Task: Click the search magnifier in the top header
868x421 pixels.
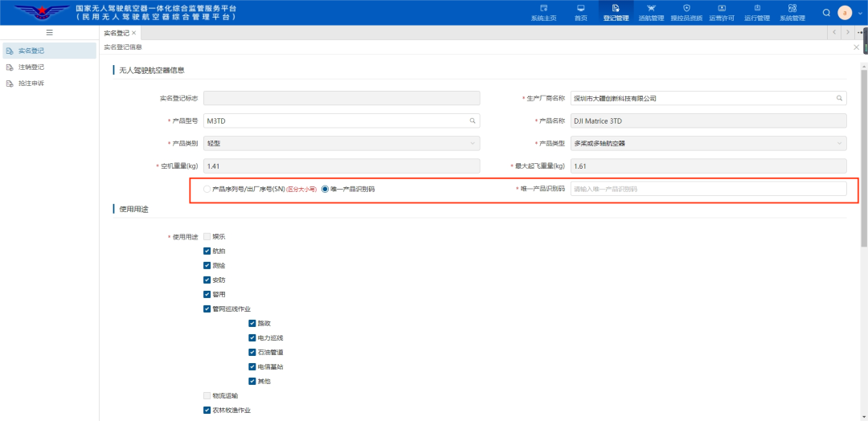Action: tap(826, 13)
